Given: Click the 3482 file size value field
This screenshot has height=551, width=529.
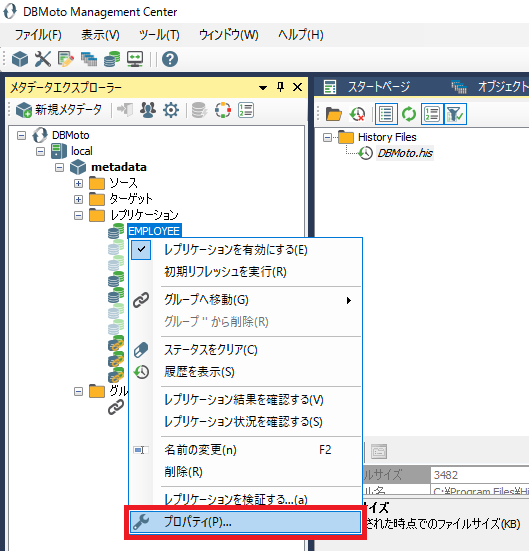Looking at the screenshot, I should (480, 475).
